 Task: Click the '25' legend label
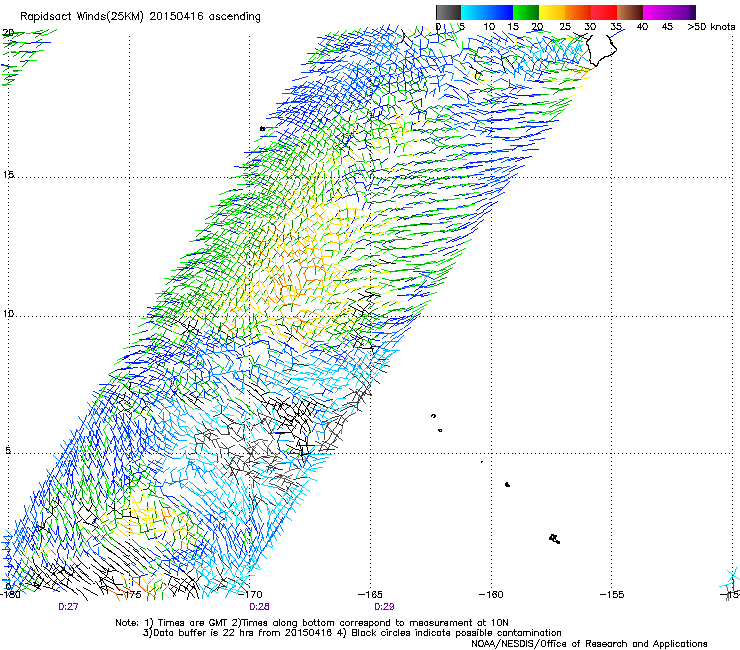coord(564,27)
